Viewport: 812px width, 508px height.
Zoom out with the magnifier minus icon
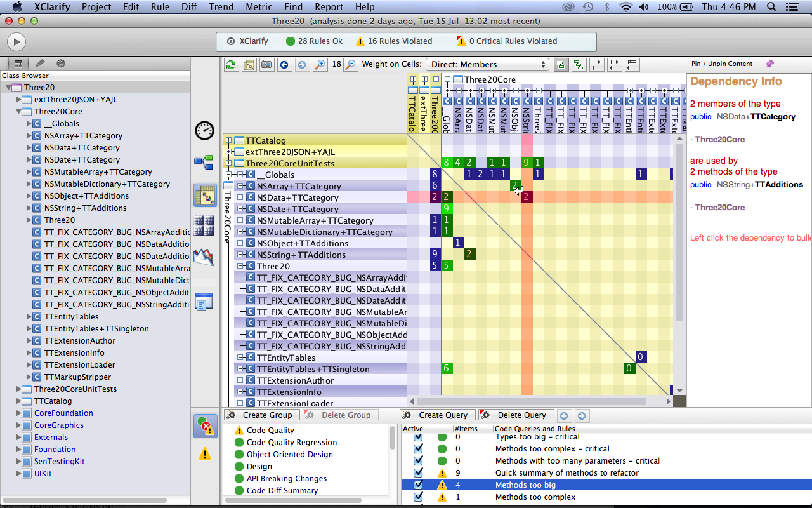tap(350, 64)
